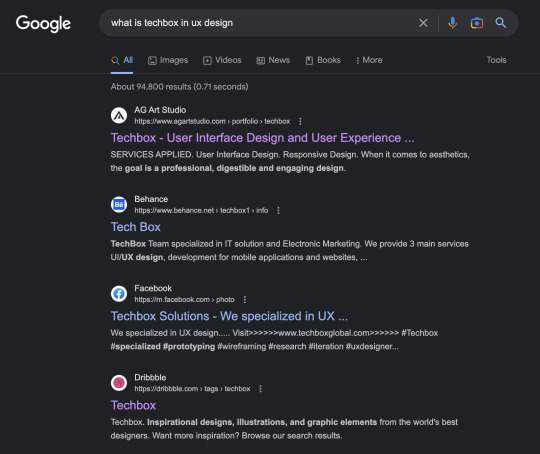
Task: Open the Tools filter menu
Action: click(x=496, y=60)
